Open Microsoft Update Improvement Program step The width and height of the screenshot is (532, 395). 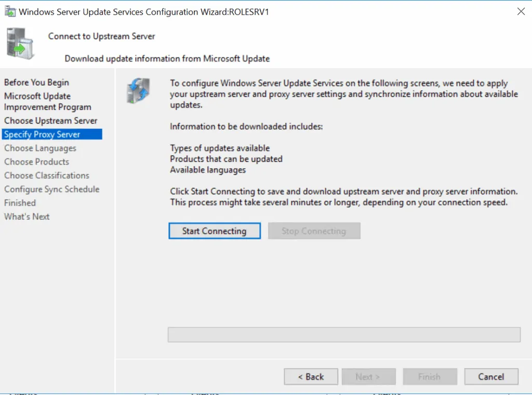47,101
